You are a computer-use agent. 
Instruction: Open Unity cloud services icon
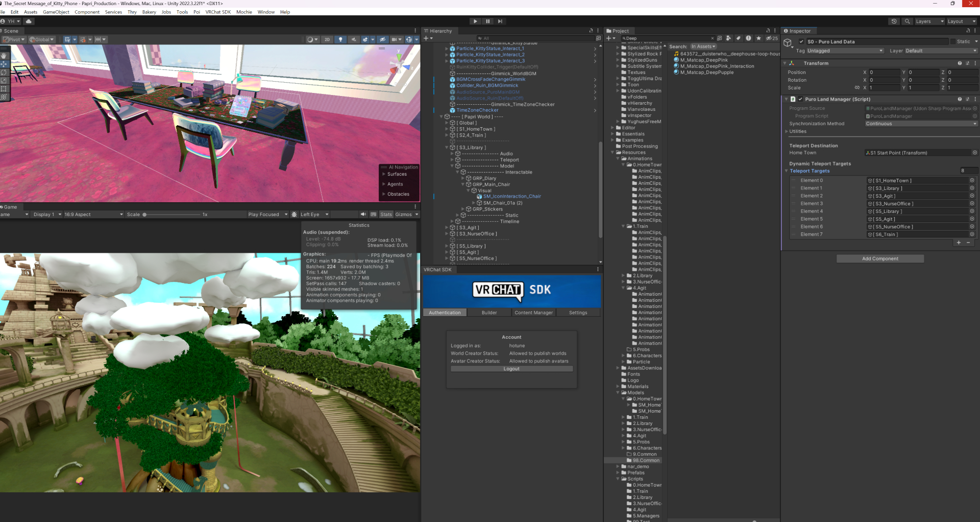pyautogui.click(x=29, y=21)
